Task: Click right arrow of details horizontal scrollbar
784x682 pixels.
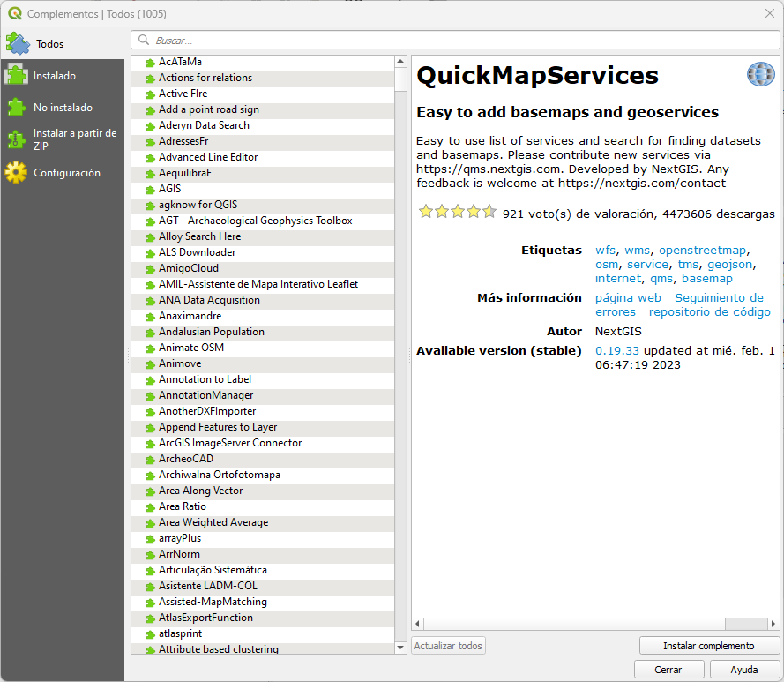Action: pyautogui.click(x=773, y=624)
